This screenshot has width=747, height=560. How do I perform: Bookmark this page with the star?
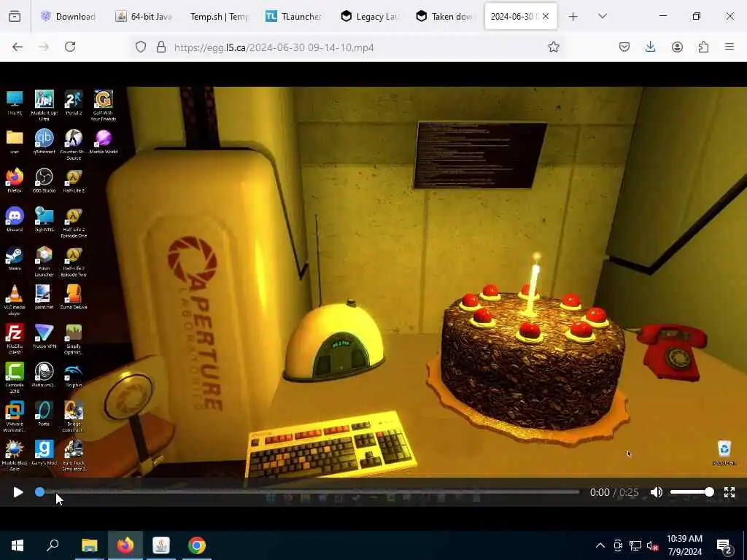pos(553,47)
